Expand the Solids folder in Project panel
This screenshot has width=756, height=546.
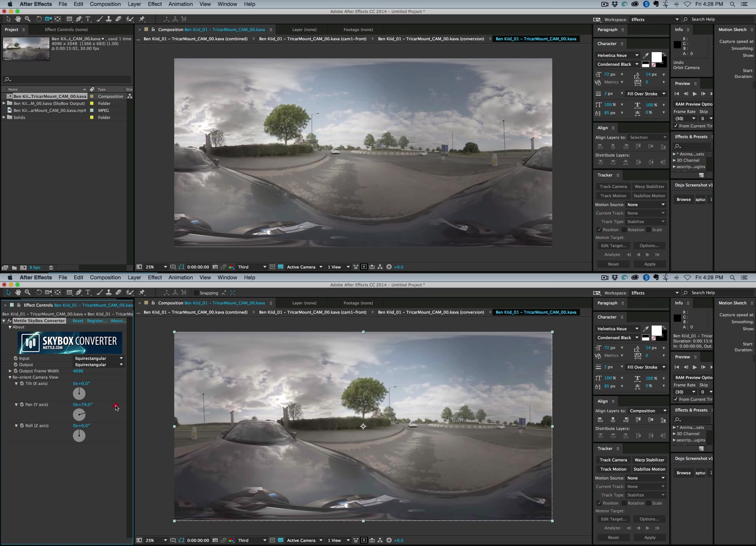coord(4,117)
